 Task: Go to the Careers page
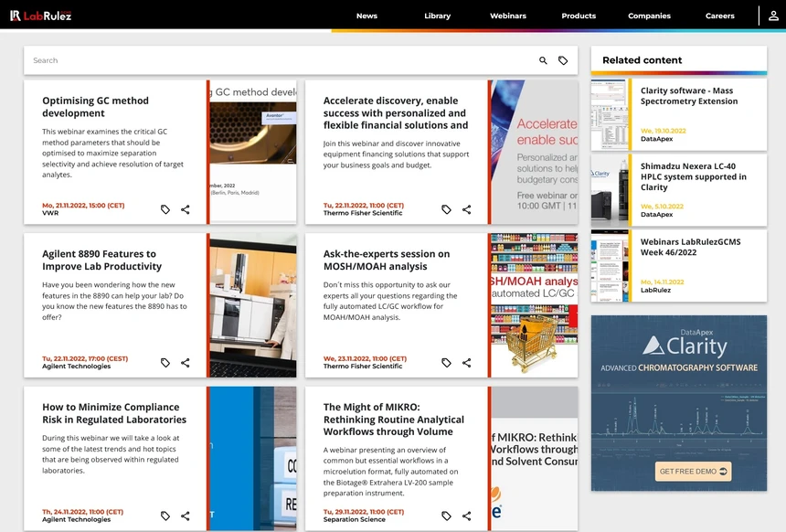pyautogui.click(x=720, y=16)
